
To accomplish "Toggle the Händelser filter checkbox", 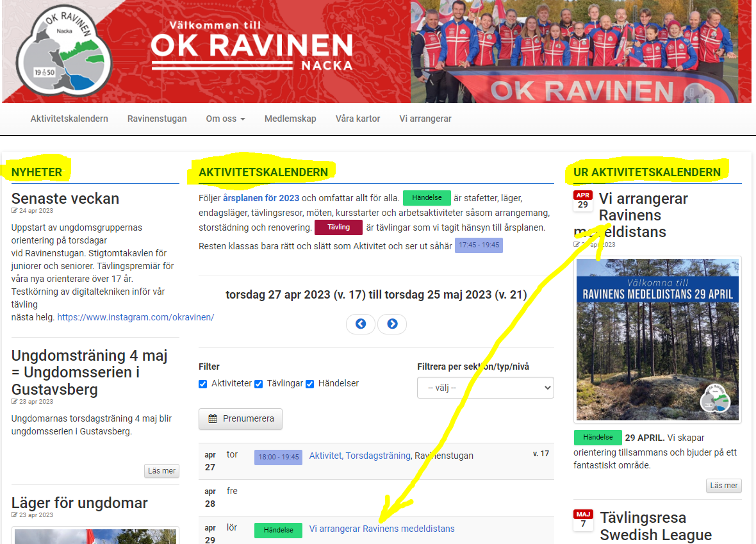I will (x=310, y=384).
